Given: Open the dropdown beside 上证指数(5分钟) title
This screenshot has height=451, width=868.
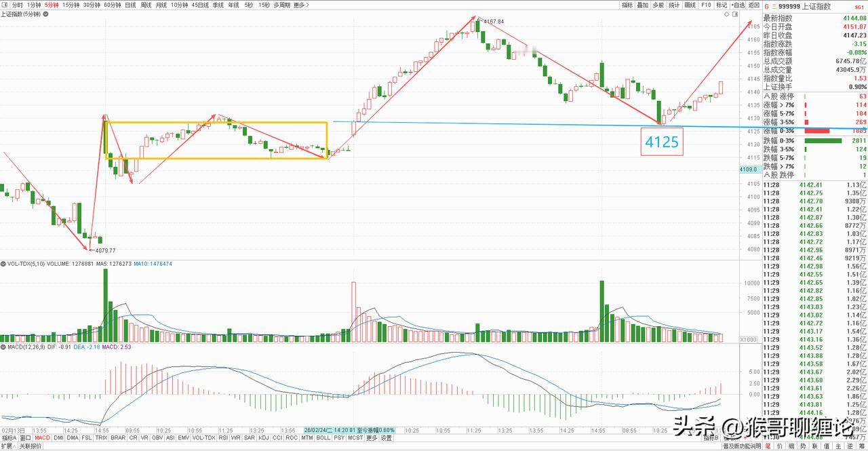Looking at the screenshot, I should (45, 14).
